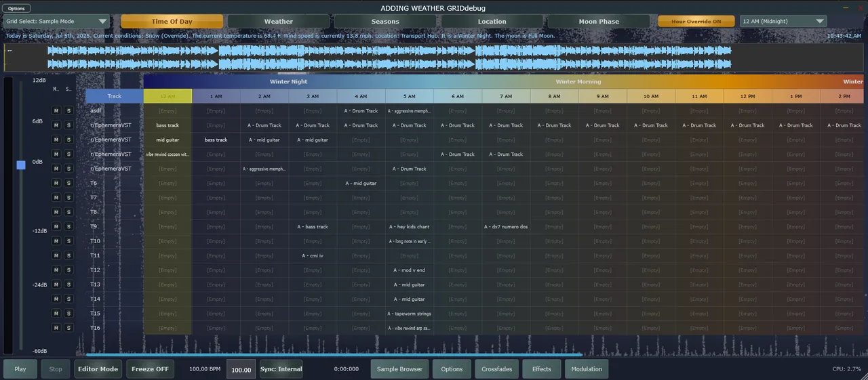The height and width of the screenshot is (380, 868).
Task: Click the master volume fader handle
Action: [21, 165]
